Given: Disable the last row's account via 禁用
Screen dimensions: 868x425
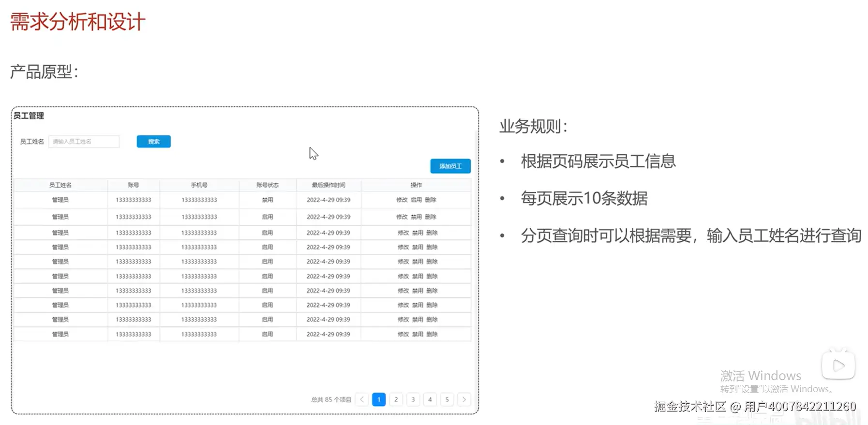Looking at the screenshot, I should pos(418,334).
